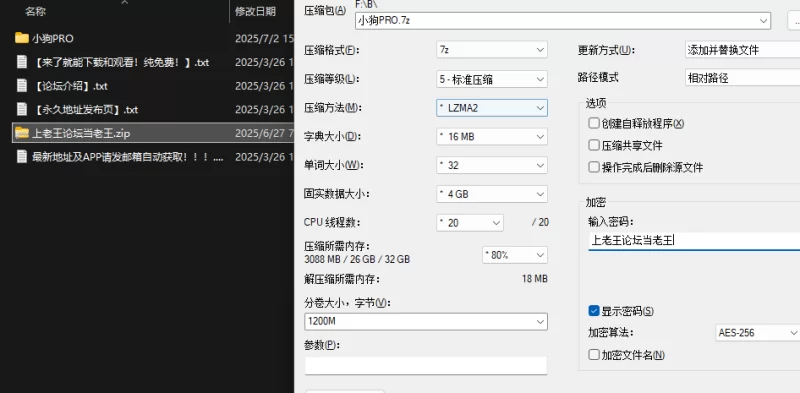Open the 固实数据大小 4 GB dropdown
The width and height of the screenshot is (800, 393).
(492, 194)
